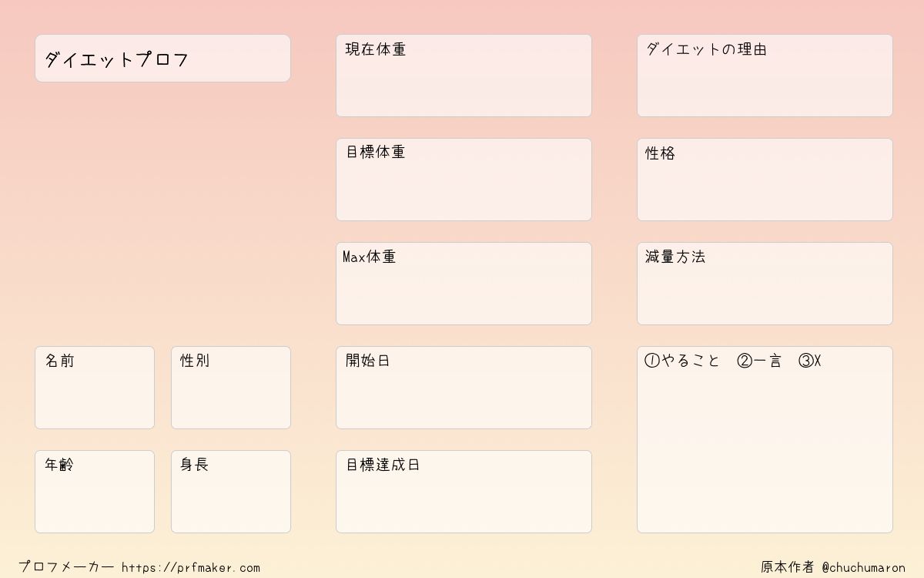Screen dimensions: 924x578
Task: Select the 目標体重 field
Action: (x=464, y=180)
